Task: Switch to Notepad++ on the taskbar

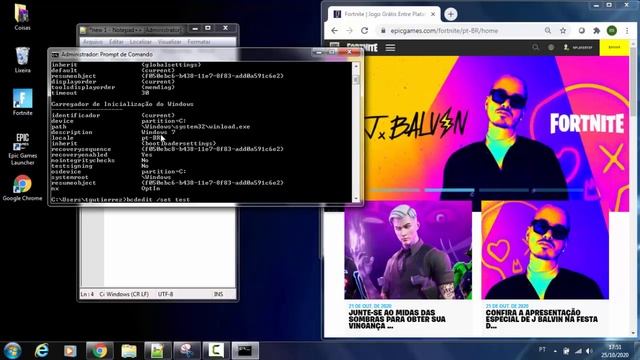Action: (x=158, y=351)
